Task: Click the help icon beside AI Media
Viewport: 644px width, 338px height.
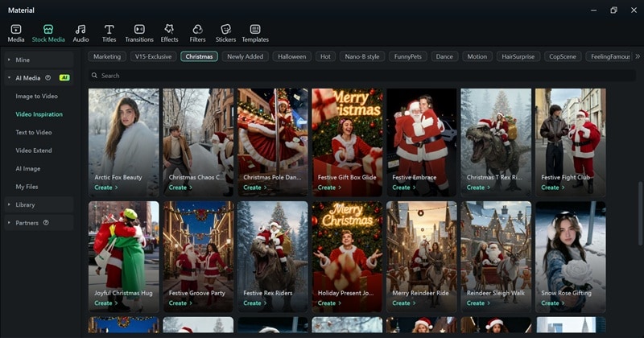Action: click(x=47, y=77)
